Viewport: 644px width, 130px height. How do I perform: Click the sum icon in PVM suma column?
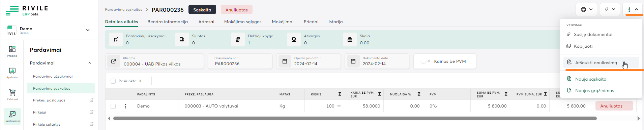tap(545, 94)
